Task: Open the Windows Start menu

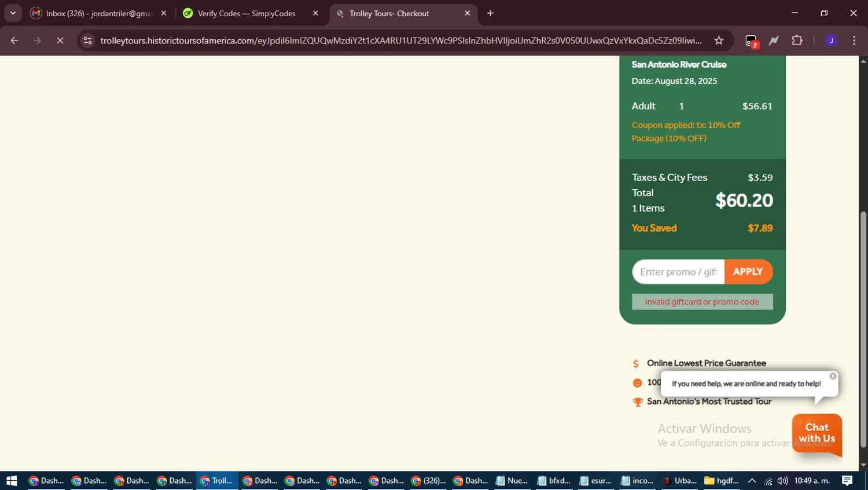Action: [12, 481]
